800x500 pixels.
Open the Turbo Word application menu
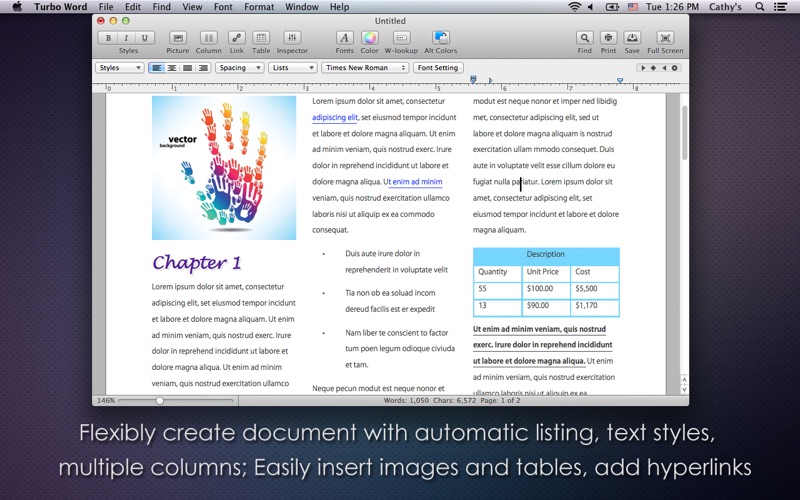(x=61, y=7)
